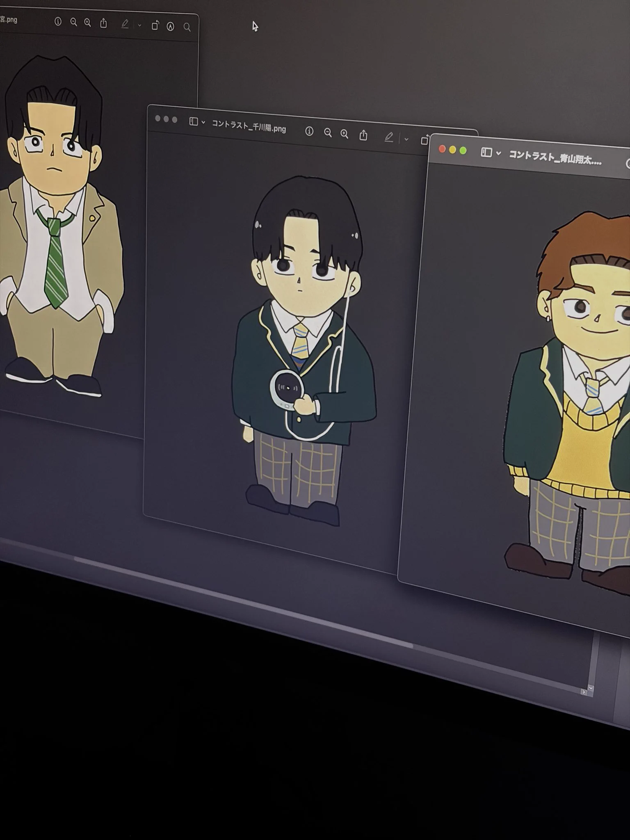
Task: Close the 青山翔太 window with the red button
Action: coord(442,149)
